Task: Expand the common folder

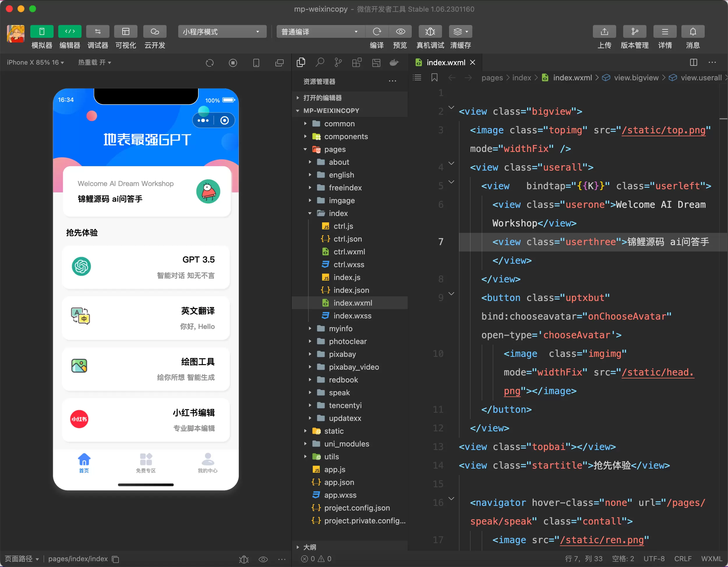Action: pos(350,124)
